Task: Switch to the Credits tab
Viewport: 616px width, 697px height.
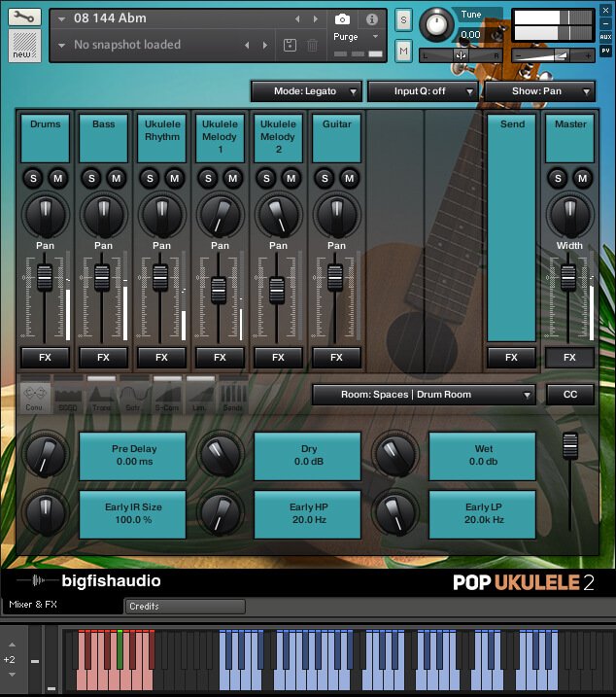Action: click(185, 607)
